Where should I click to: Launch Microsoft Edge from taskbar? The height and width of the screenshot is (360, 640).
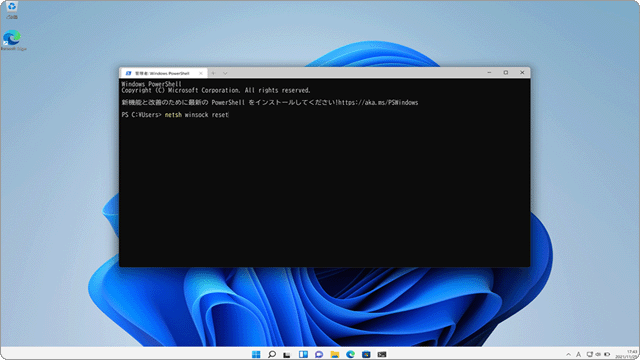350,354
